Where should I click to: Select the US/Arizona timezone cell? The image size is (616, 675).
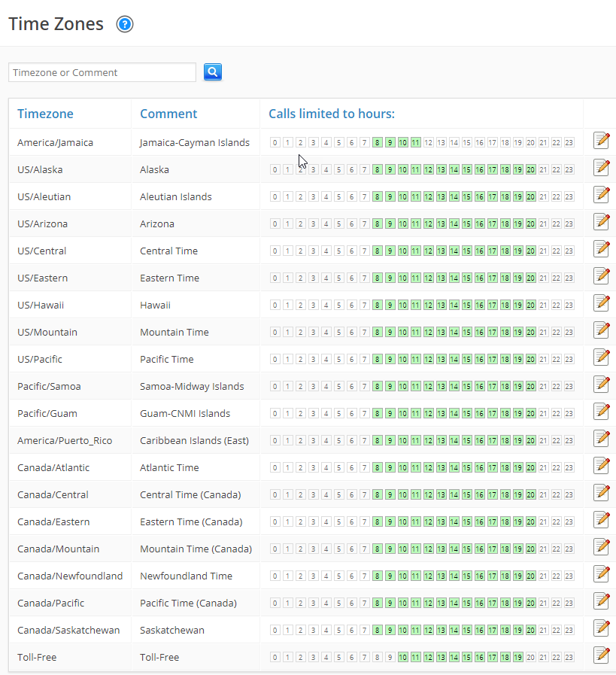pos(43,223)
